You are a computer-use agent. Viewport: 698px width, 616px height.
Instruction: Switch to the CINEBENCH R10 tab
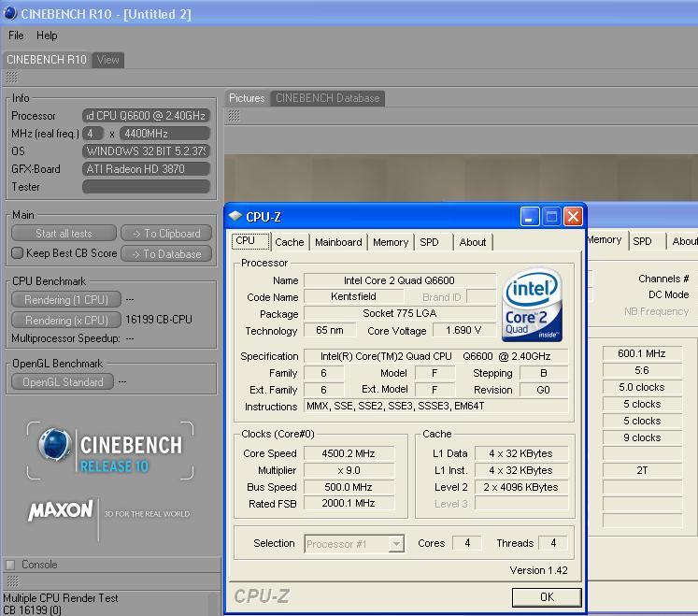pos(47,60)
